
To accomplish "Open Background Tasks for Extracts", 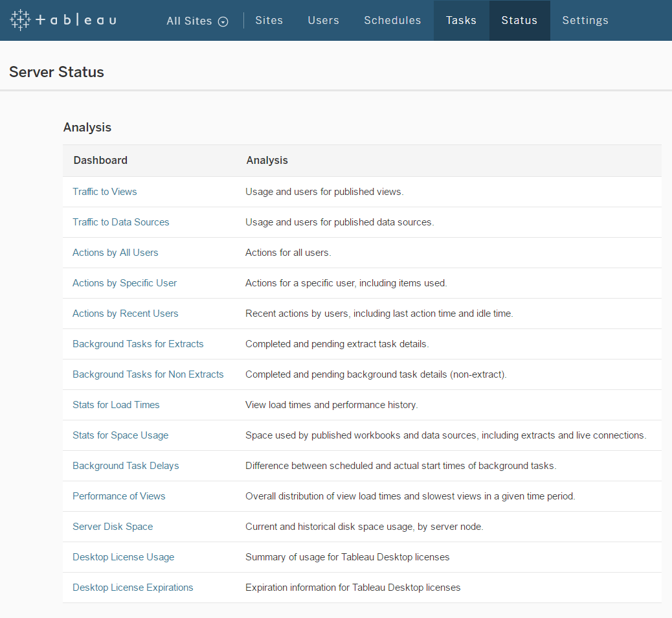I will 138,343.
